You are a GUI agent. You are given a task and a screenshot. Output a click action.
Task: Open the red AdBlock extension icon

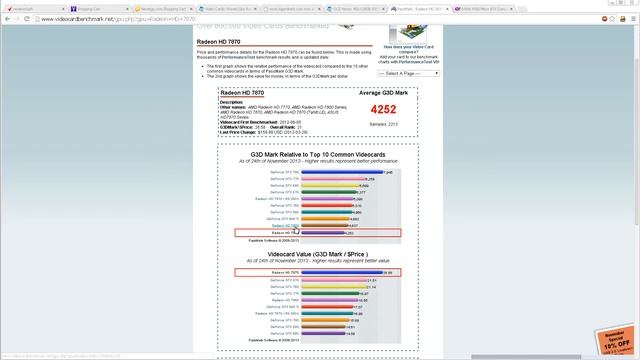[x=604, y=19]
